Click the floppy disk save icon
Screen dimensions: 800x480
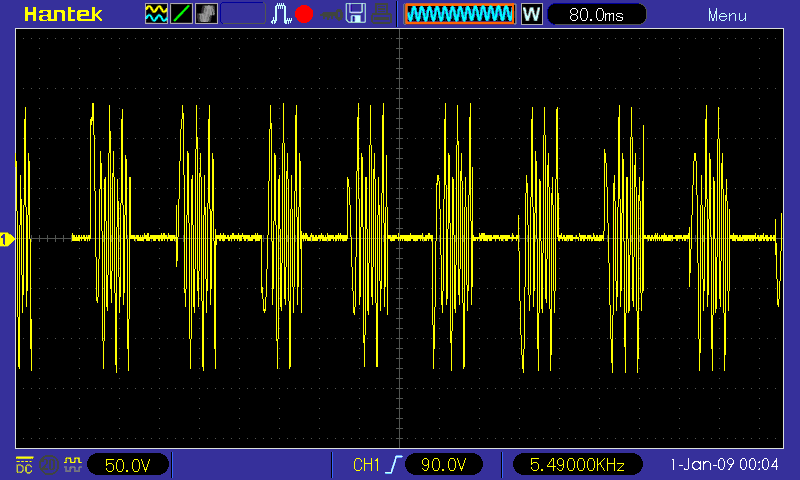point(356,14)
